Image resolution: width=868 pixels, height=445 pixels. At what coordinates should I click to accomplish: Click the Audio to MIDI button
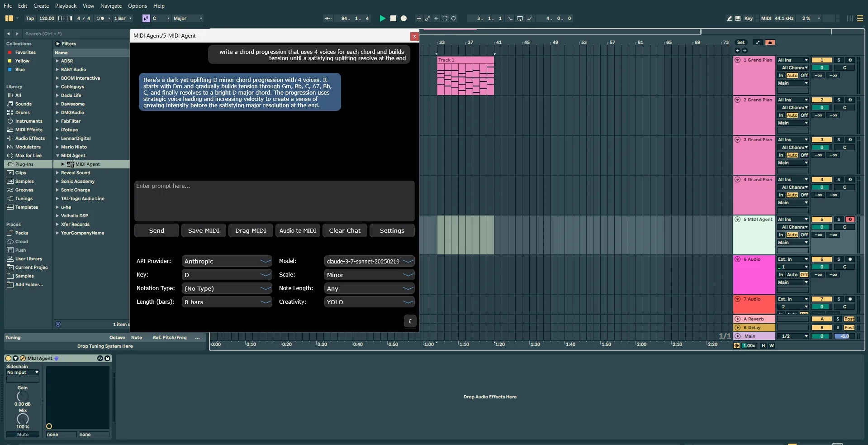point(297,230)
